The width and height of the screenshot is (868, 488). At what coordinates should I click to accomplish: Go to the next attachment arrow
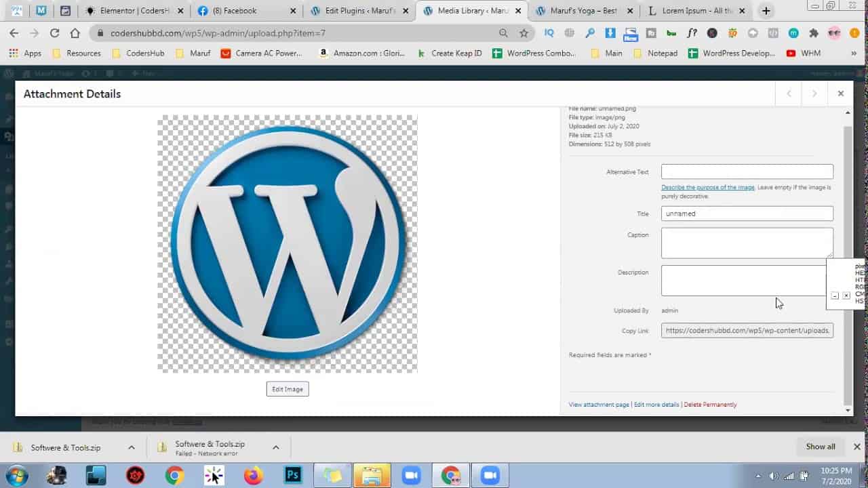[814, 94]
